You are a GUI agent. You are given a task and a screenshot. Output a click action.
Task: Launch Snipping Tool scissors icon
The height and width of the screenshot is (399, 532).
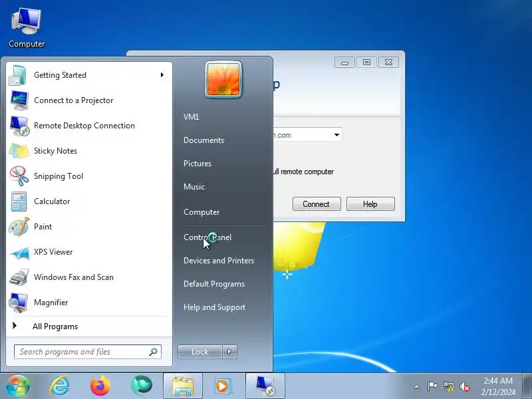[19, 176]
